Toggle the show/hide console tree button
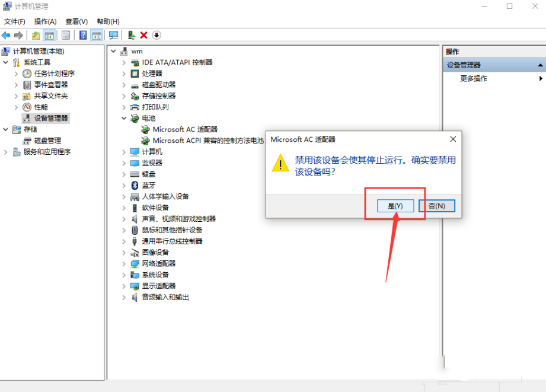The width and height of the screenshot is (546, 392). click(x=50, y=35)
